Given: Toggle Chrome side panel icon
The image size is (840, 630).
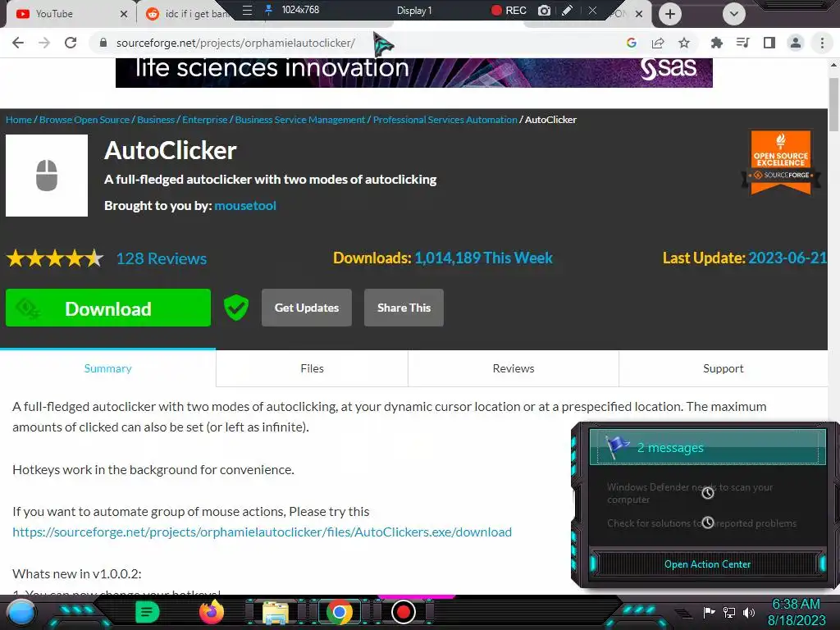Looking at the screenshot, I should pos(769,43).
